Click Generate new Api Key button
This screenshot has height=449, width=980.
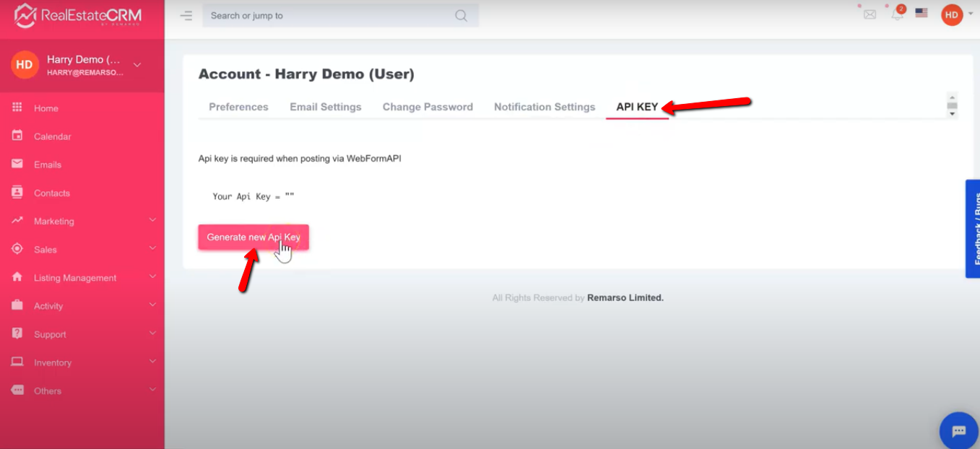[253, 237]
